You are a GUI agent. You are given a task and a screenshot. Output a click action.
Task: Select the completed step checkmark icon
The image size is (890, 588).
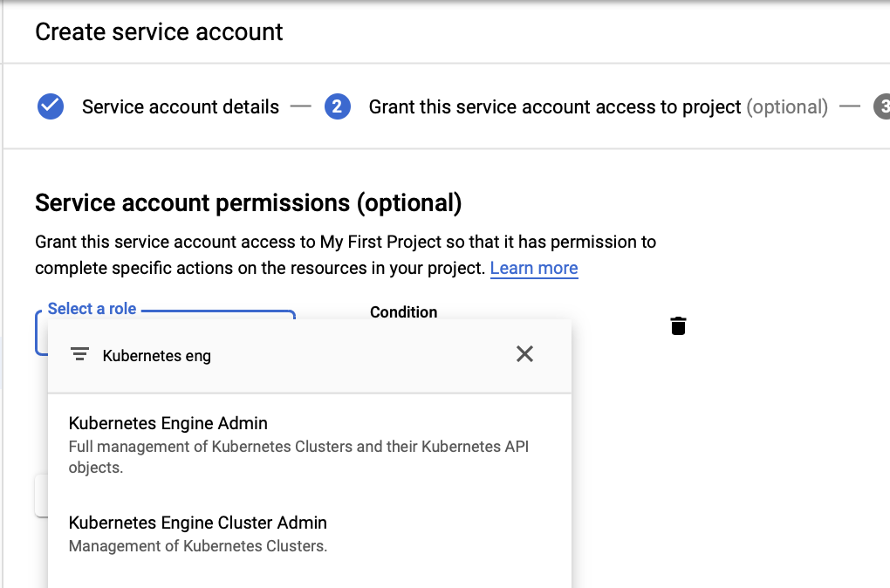coord(51,106)
